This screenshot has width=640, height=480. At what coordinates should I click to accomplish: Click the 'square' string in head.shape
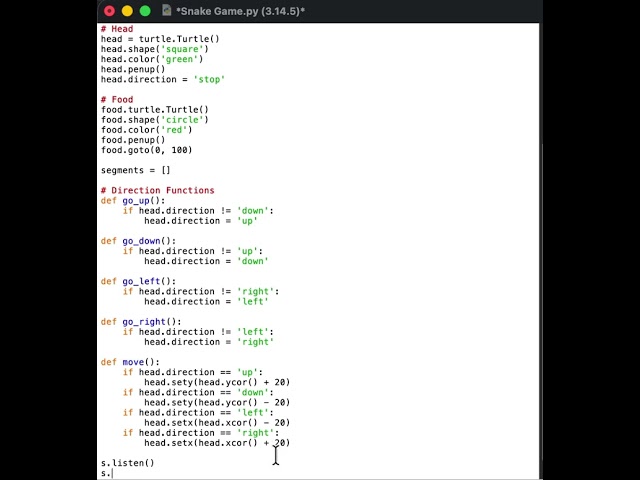(182, 49)
